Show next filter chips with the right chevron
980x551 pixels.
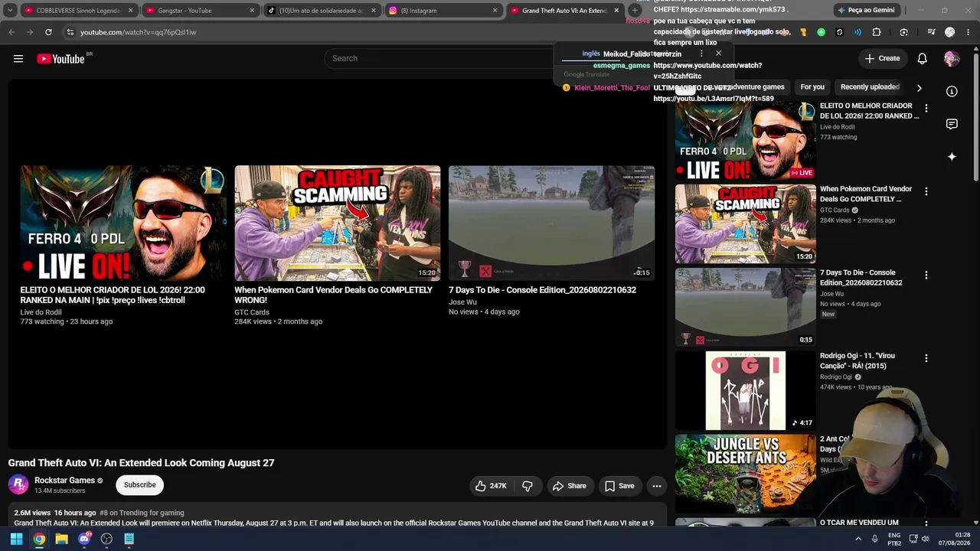coord(919,88)
